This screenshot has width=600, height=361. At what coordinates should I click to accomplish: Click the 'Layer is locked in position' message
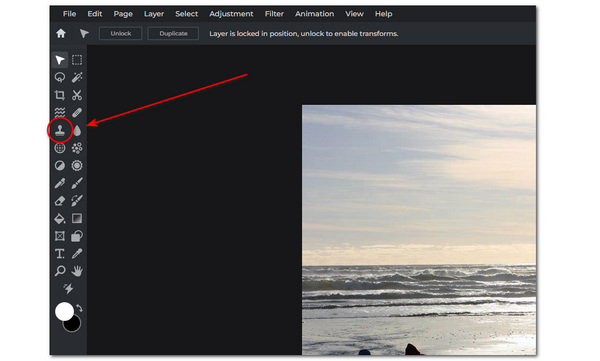[303, 34]
